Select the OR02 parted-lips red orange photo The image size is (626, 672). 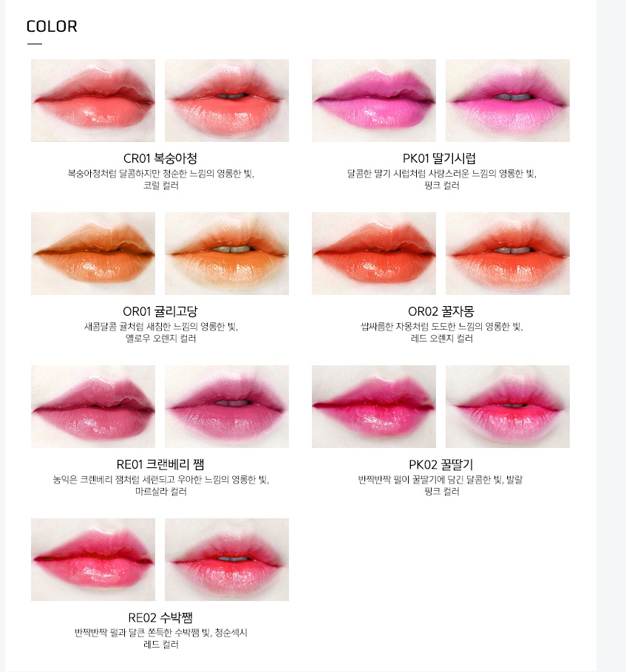(x=508, y=254)
